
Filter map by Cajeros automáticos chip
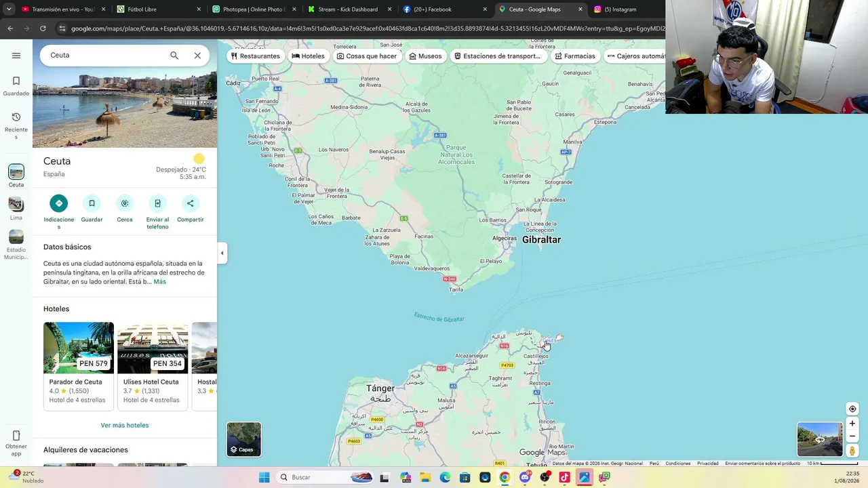pyautogui.click(x=635, y=56)
